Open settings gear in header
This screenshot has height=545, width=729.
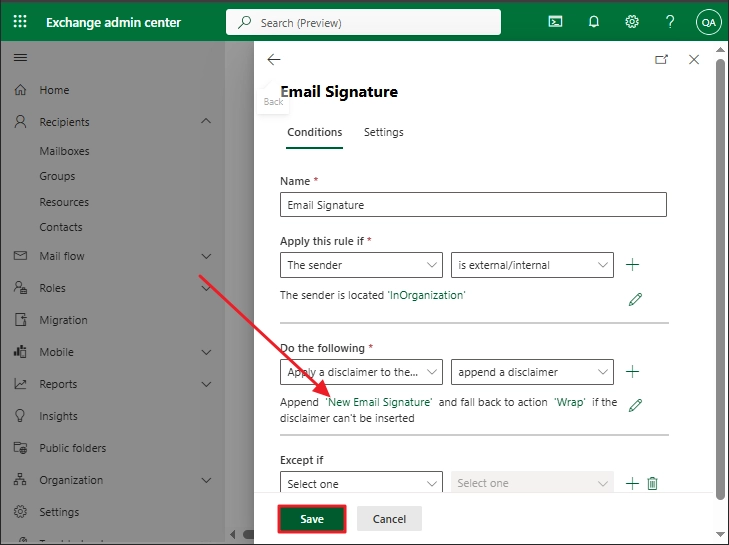[x=632, y=21]
